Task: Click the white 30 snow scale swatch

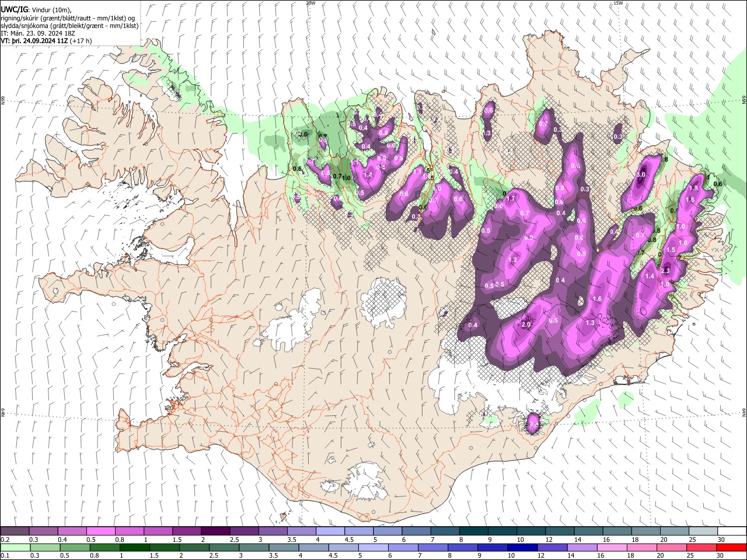Action: (731, 531)
